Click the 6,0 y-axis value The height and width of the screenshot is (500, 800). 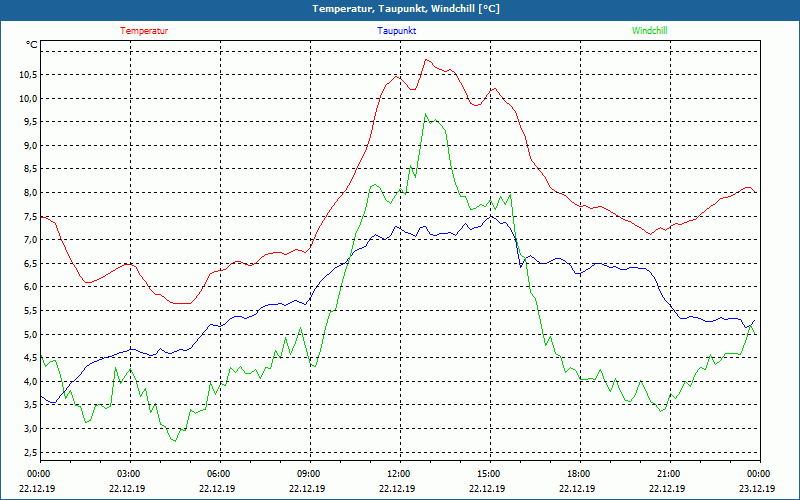(x=30, y=287)
